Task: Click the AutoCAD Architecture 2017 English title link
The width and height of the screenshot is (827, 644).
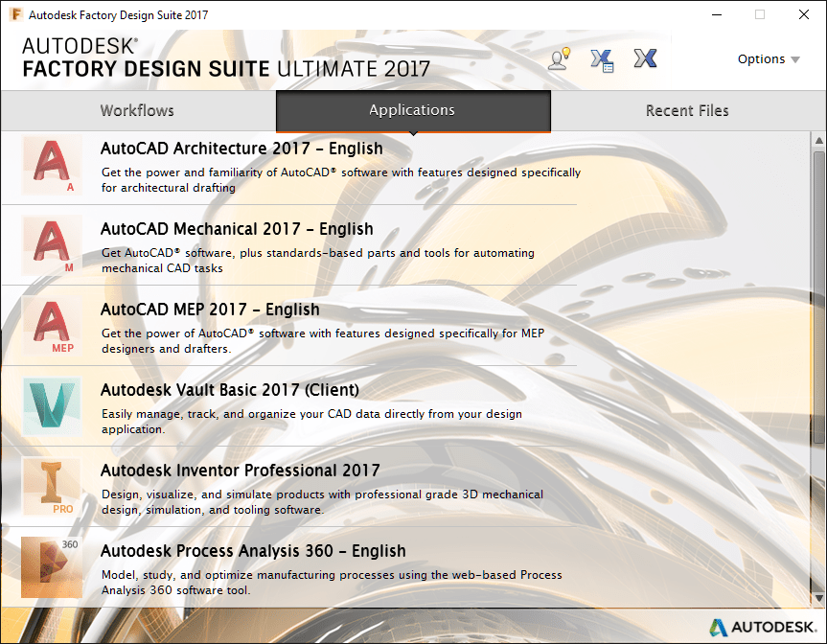Action: point(239,149)
